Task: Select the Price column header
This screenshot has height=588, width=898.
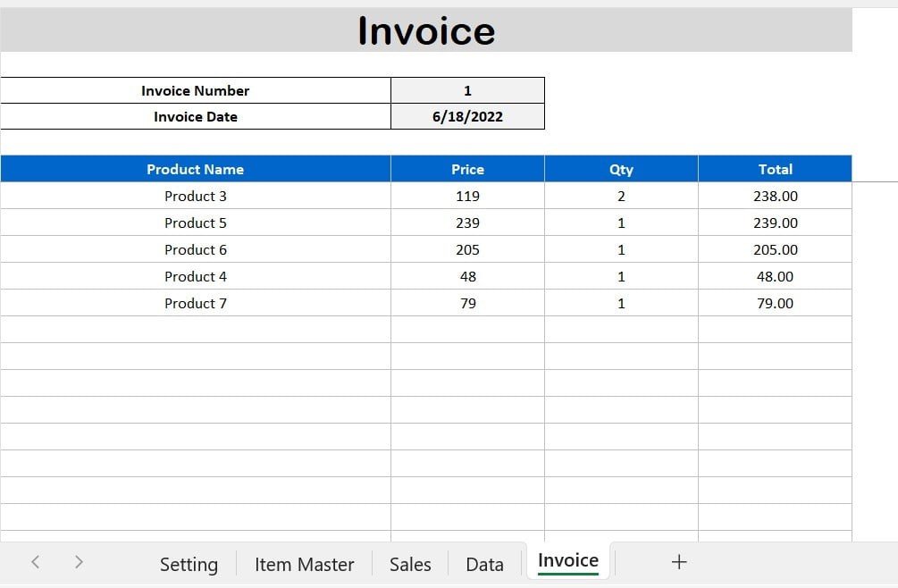Action: click(x=468, y=169)
